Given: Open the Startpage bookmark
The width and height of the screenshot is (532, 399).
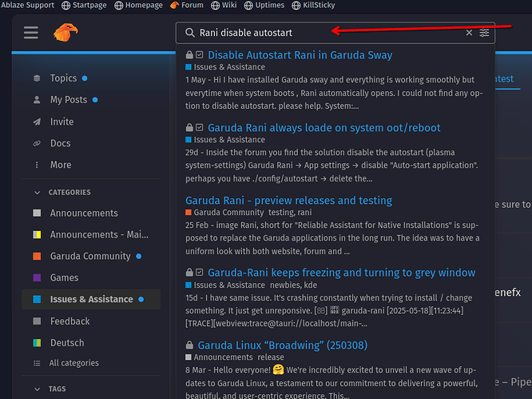Looking at the screenshot, I should (x=84, y=5).
